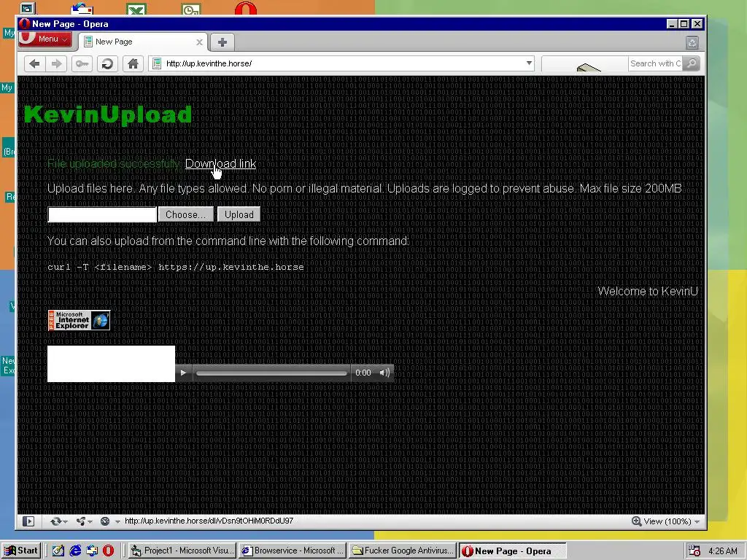This screenshot has height=560, width=747.
Task: Go back with the back arrow
Action: click(34, 64)
